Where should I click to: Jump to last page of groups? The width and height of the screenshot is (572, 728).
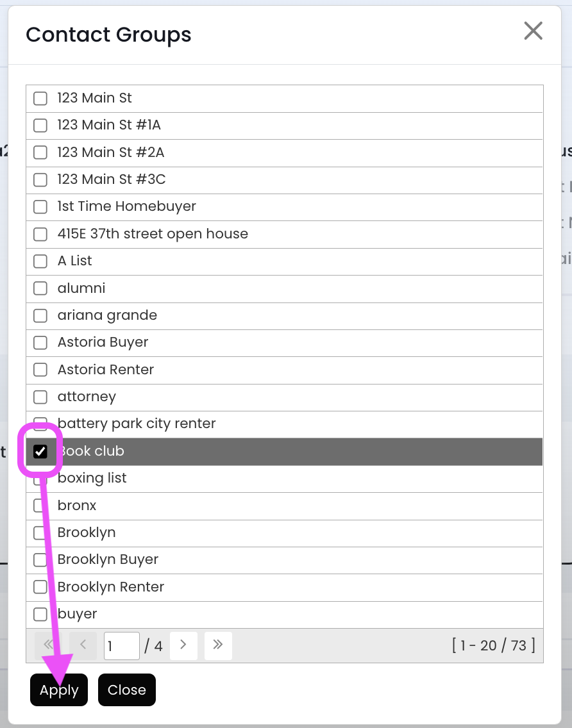pos(218,645)
